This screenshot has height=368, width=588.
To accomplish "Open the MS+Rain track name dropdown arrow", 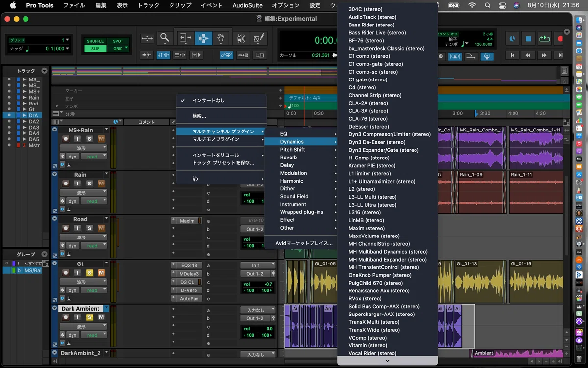I will tap(106, 130).
